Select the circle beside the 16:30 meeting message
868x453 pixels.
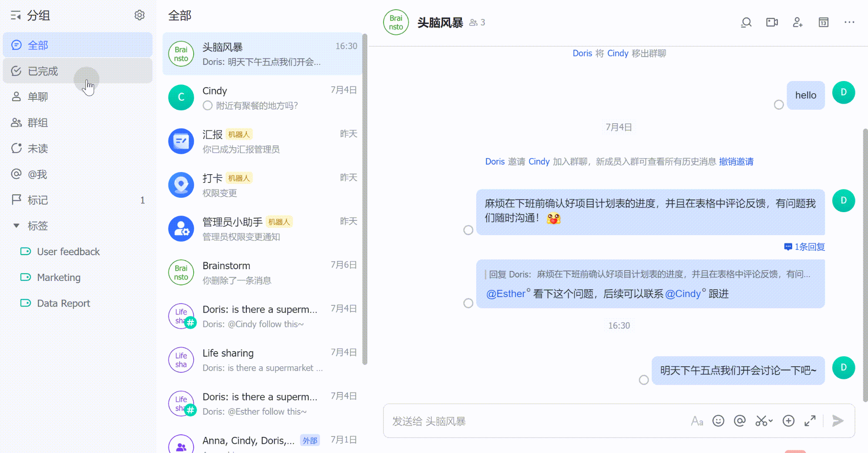tap(643, 380)
